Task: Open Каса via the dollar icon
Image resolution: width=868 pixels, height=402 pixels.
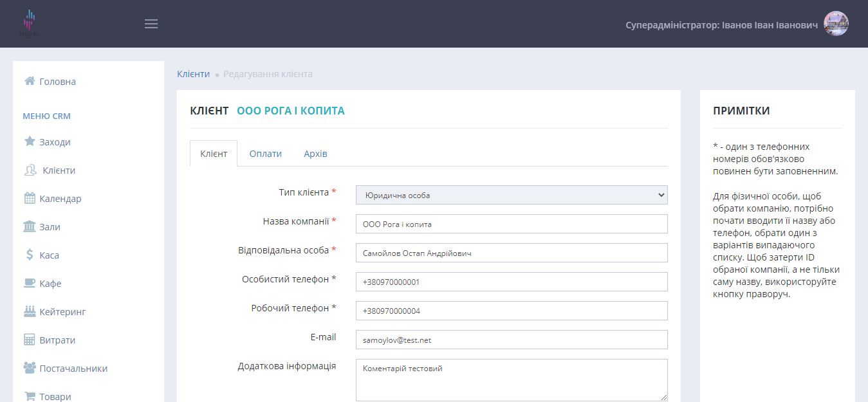Action: (30, 255)
